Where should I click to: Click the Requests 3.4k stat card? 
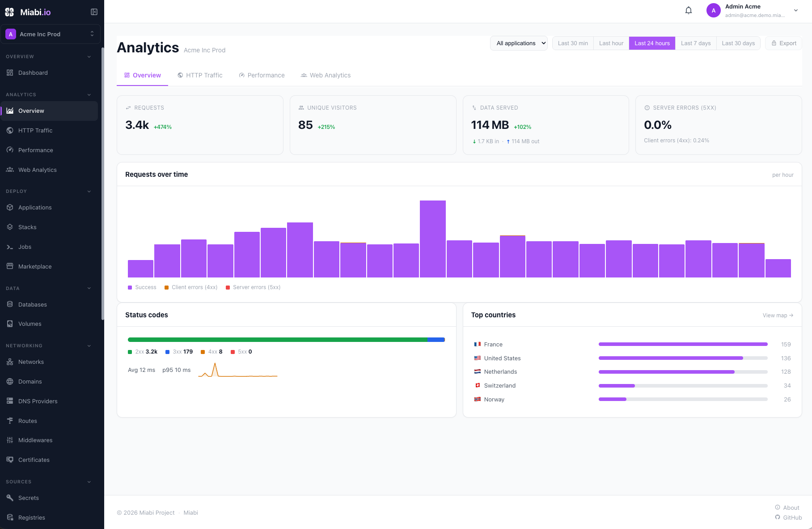[200, 125]
